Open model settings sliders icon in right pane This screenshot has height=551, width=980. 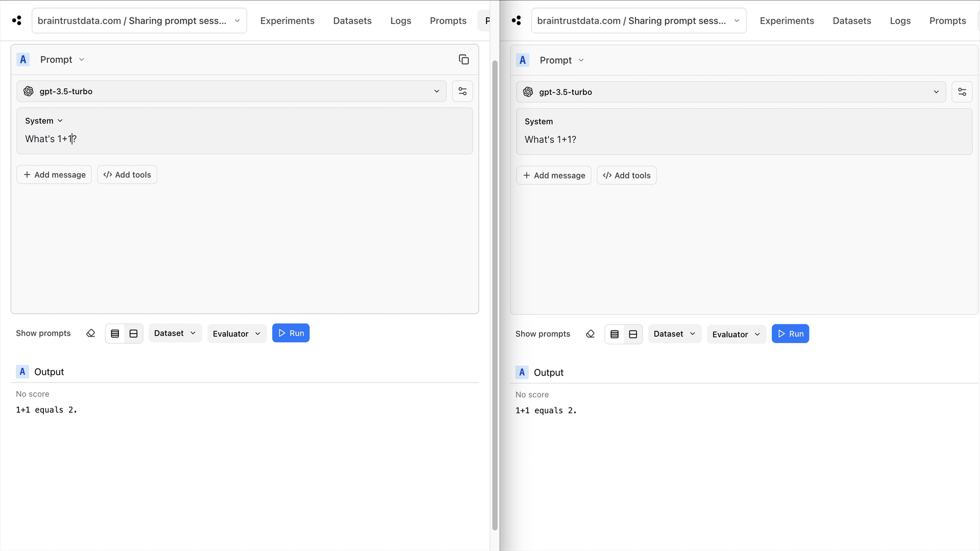pyautogui.click(x=962, y=92)
